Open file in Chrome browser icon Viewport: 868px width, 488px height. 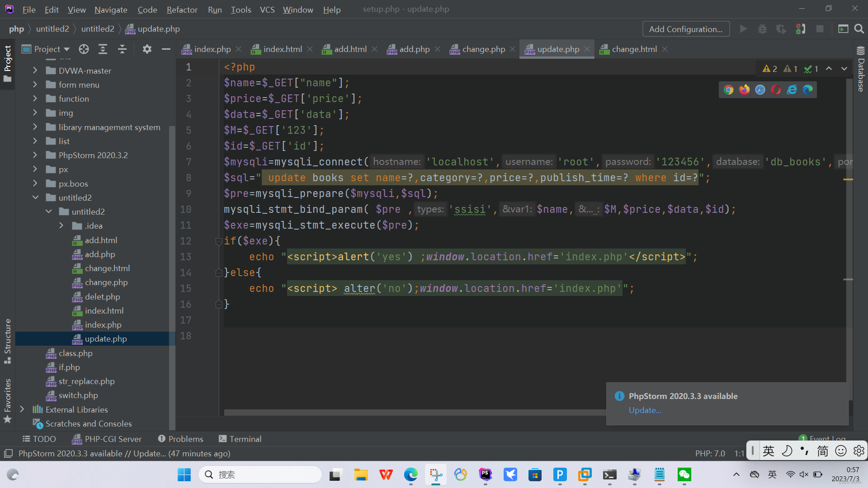coord(728,90)
